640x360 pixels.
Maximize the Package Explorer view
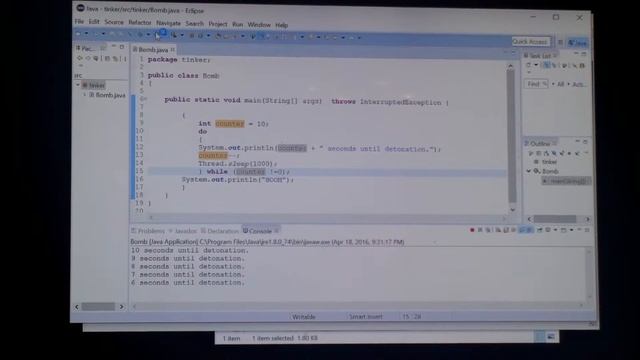[122, 47]
